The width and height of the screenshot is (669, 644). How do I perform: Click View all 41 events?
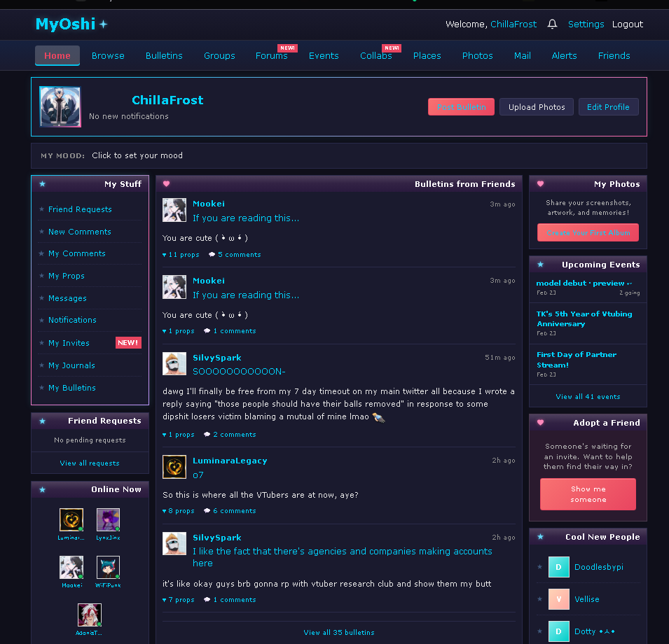588,397
